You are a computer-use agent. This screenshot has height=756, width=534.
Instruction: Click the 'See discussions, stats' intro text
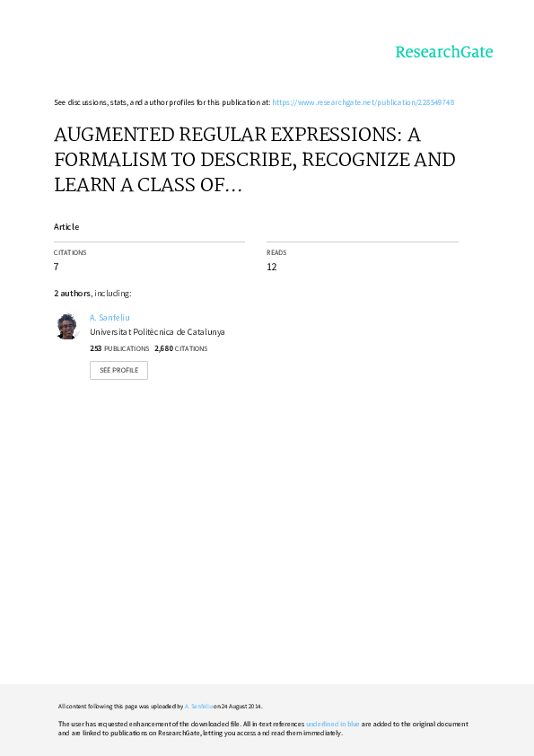tap(162, 102)
